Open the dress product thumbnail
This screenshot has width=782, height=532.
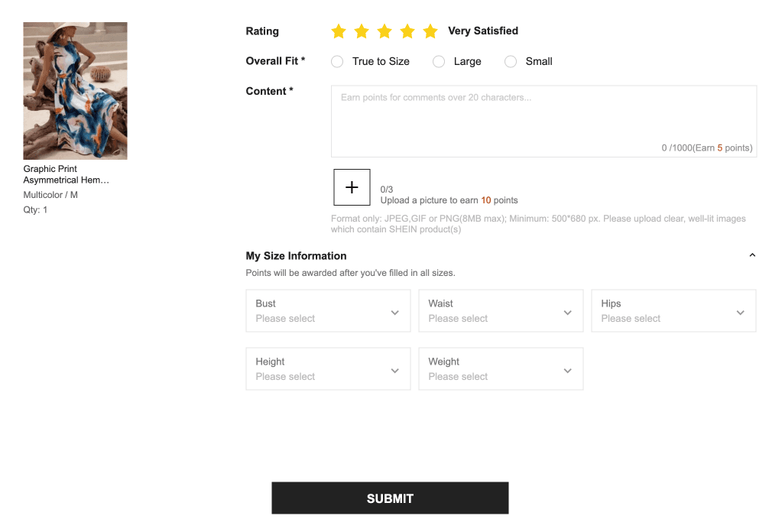(x=75, y=90)
